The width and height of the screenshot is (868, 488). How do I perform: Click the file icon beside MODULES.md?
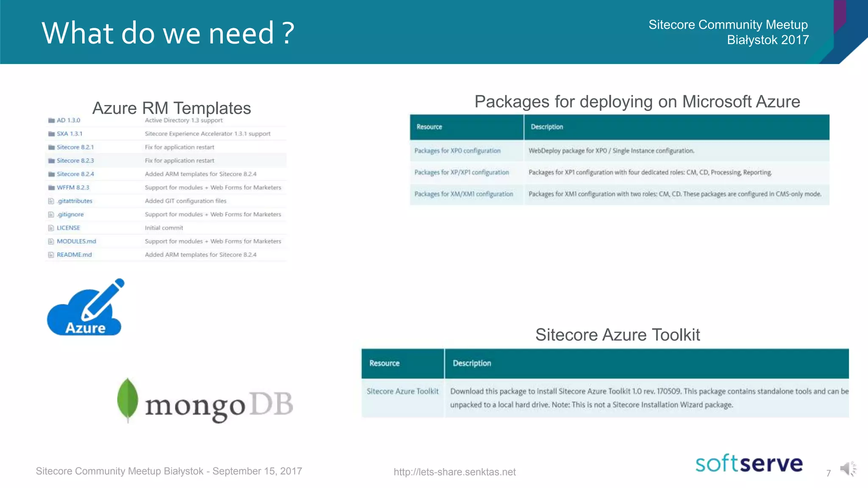(x=51, y=241)
